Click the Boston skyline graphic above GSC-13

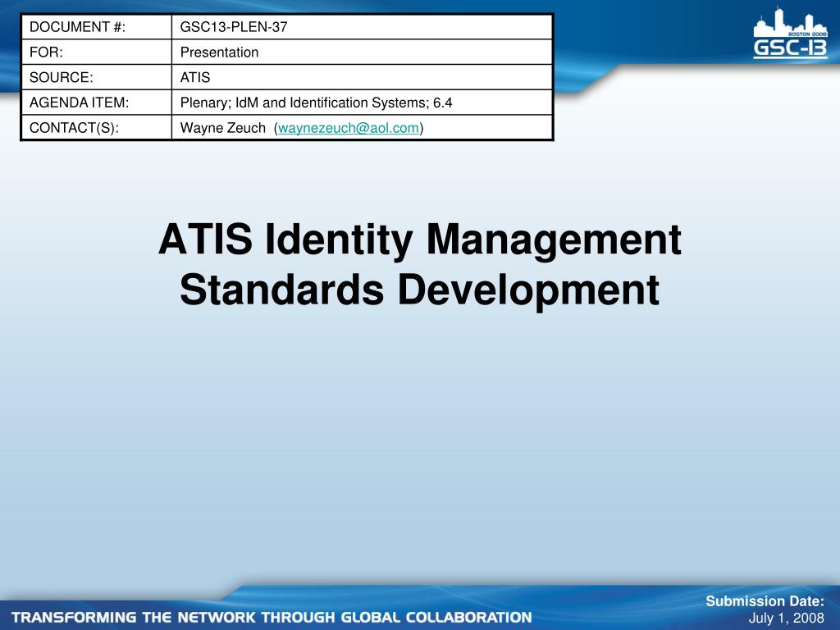[790, 22]
